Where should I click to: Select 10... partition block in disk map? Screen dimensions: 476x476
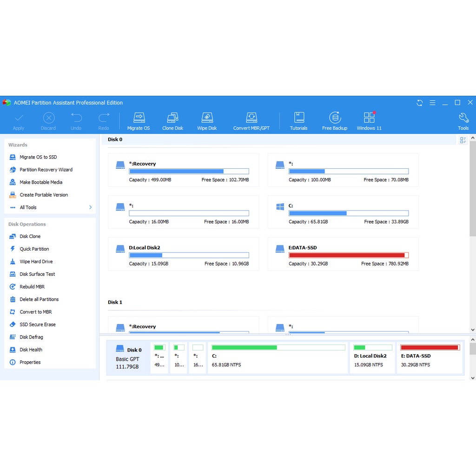point(178,357)
